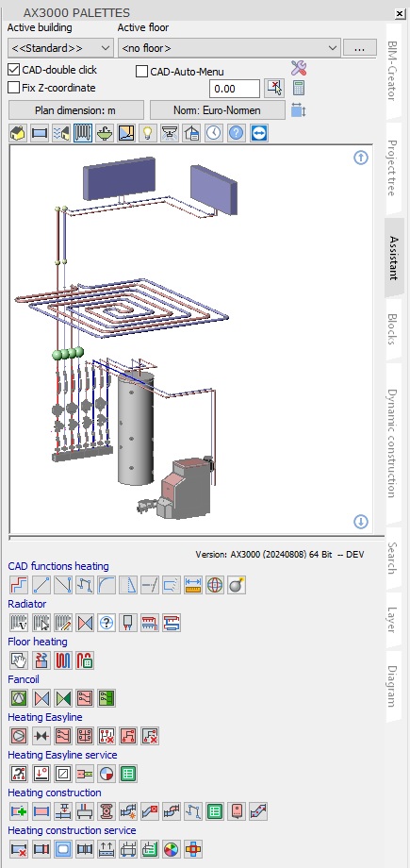This screenshot has height=868, width=410.
Task: Open the clock icon in the discipline toolbar
Action: [214, 133]
